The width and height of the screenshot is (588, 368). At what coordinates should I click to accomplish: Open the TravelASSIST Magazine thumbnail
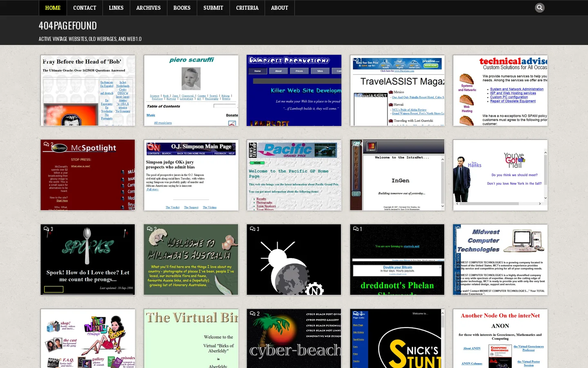click(x=397, y=90)
